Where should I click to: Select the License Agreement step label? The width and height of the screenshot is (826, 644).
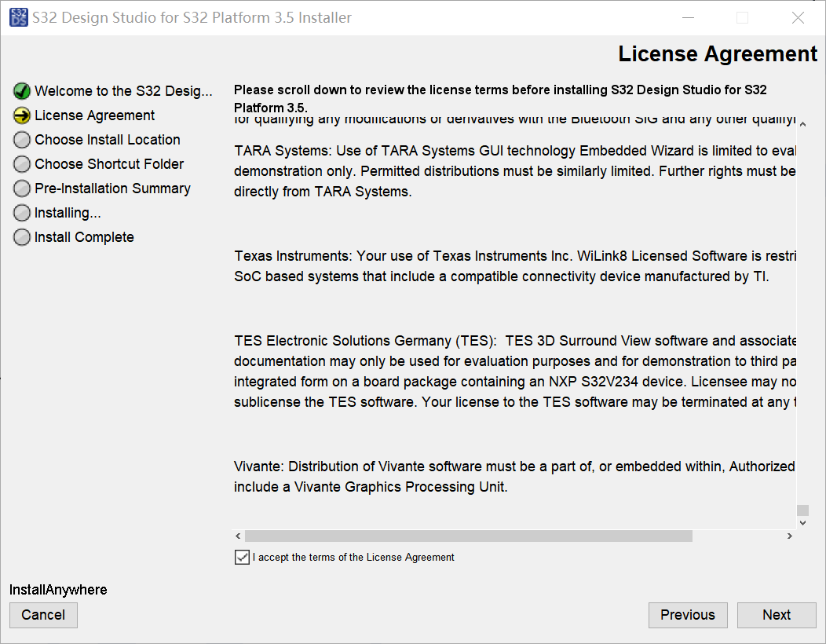(x=95, y=115)
